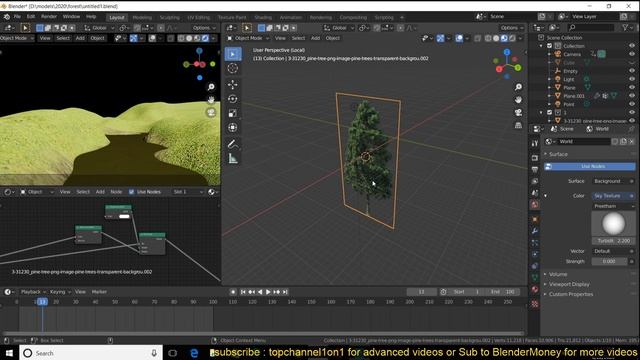Viewport: 640px width, 360px height.
Task: Open the Modifiers properties tab
Action: [x=535, y=231]
